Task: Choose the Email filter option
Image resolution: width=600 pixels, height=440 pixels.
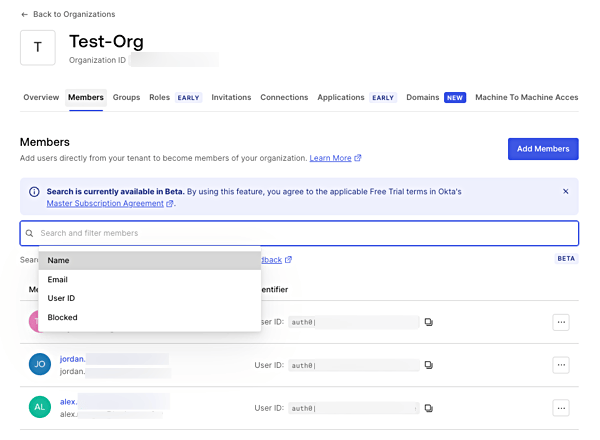Action: 150,280
